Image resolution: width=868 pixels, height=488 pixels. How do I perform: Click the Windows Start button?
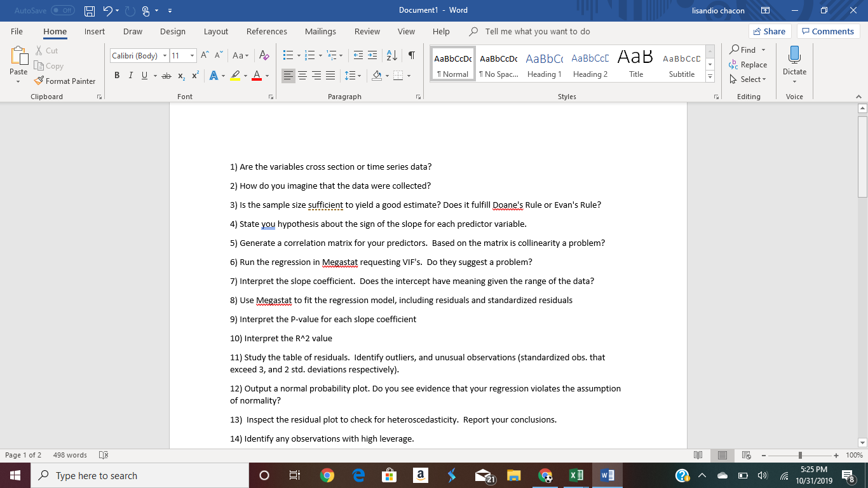coord(15,475)
